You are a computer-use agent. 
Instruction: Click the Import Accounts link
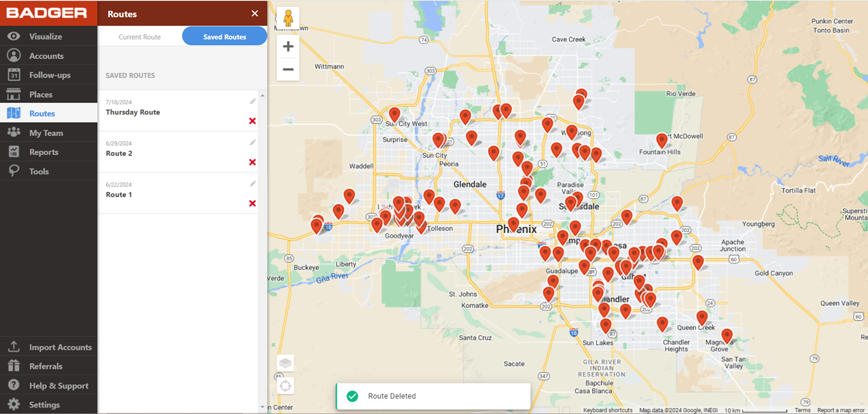[x=48, y=347]
